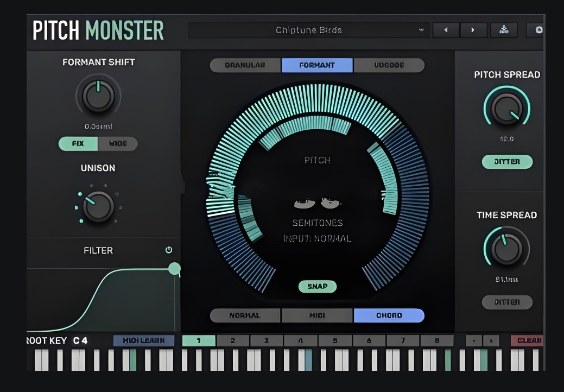Image resolution: width=564 pixels, height=392 pixels.
Task: Select chord slot 2
Action: tap(233, 340)
